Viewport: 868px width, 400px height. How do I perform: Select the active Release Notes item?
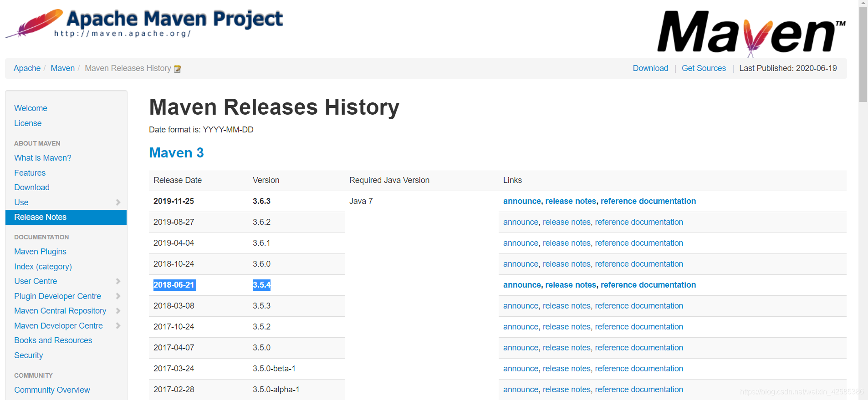tap(66, 217)
